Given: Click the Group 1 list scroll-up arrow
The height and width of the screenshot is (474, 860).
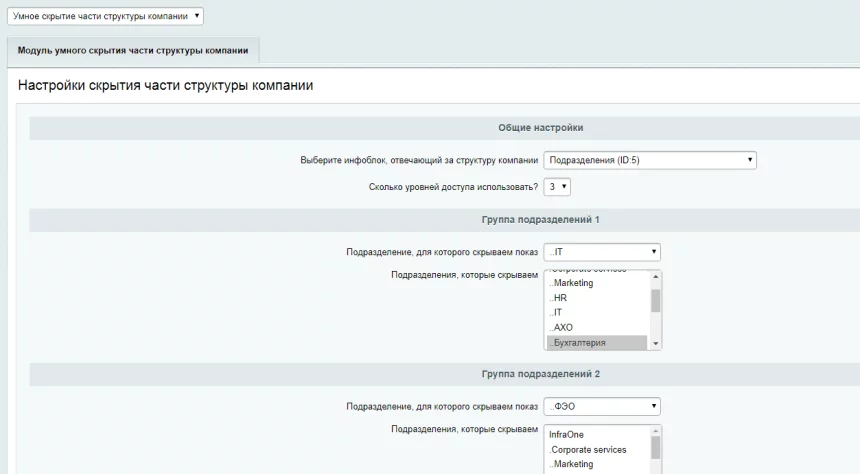Looking at the screenshot, I should click(656, 276).
